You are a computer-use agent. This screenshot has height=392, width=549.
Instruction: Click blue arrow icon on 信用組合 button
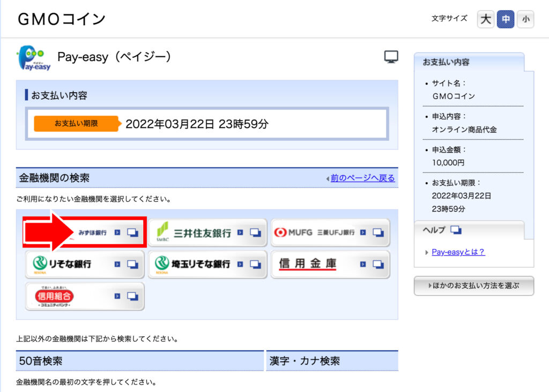coord(117,296)
